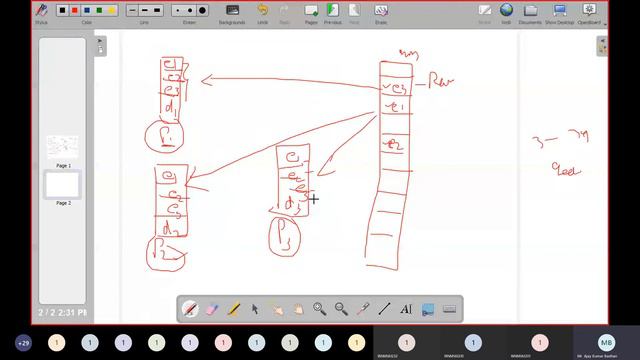Choose the medium eraser size

click(190, 10)
